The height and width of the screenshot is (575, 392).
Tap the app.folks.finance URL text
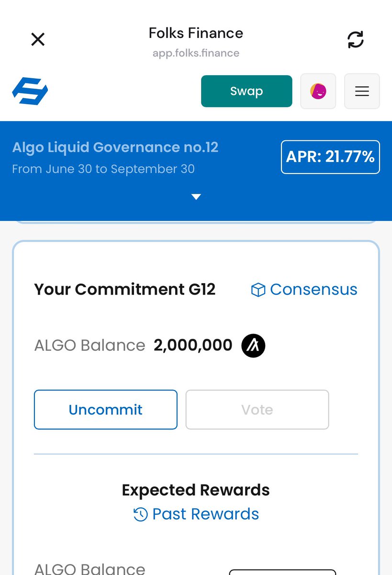(x=196, y=53)
